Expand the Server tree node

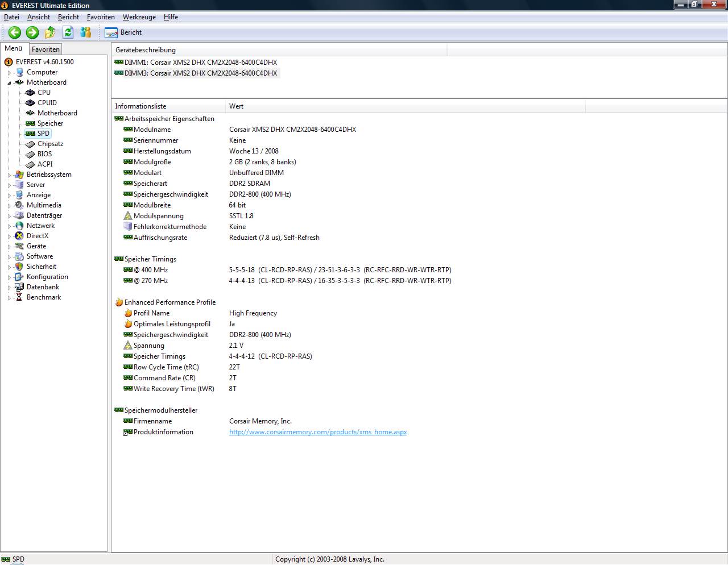(x=9, y=185)
